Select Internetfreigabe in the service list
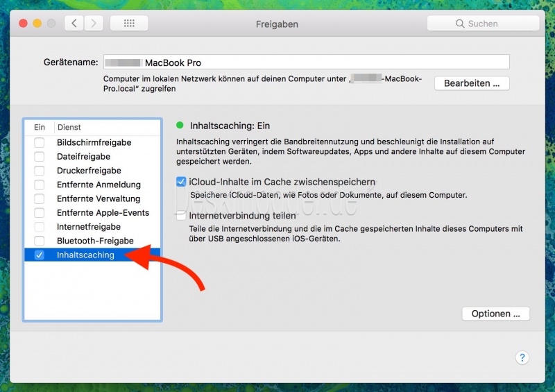 pyautogui.click(x=89, y=227)
